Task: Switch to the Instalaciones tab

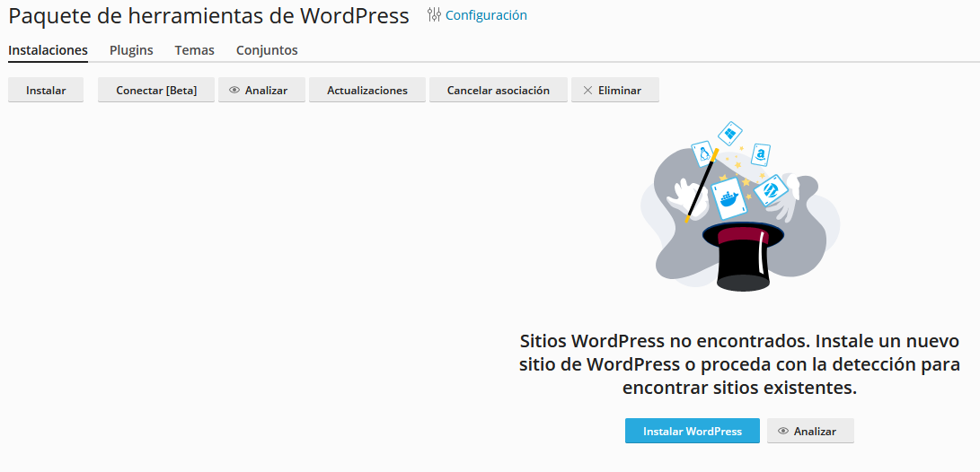Action: pos(48,50)
